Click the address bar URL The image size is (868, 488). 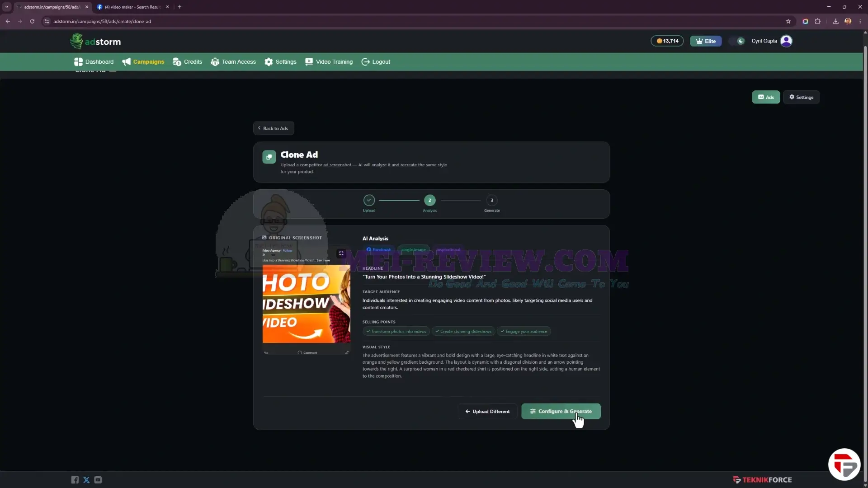coord(102,21)
